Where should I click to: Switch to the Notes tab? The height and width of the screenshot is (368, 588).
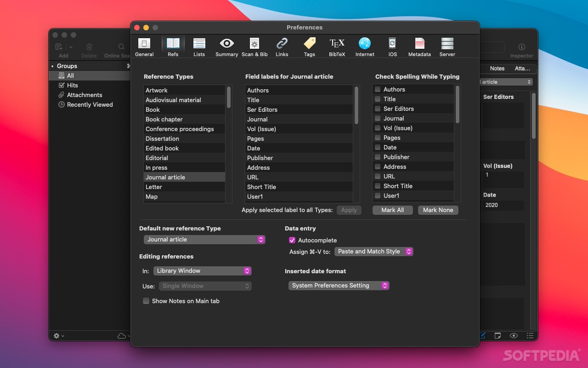point(497,68)
